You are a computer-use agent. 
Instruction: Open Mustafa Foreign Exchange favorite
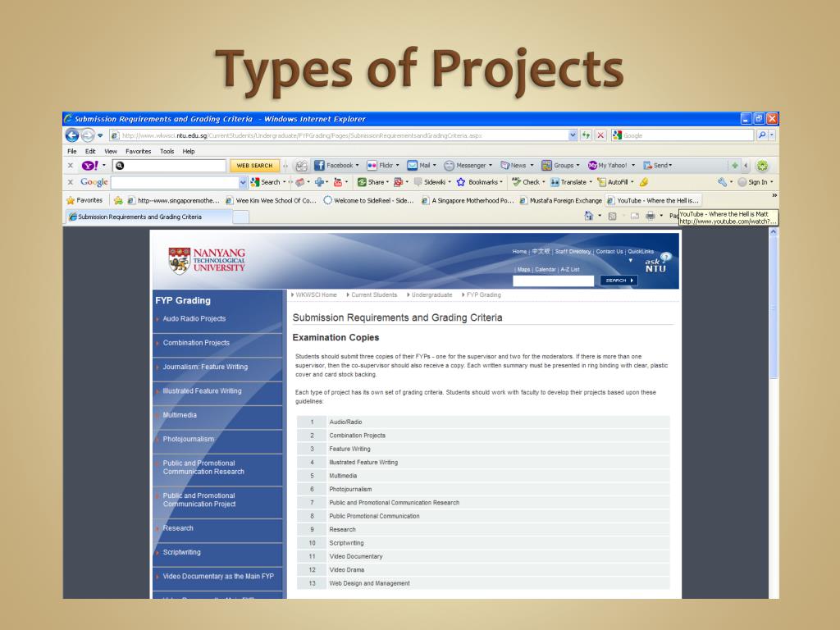point(561,200)
